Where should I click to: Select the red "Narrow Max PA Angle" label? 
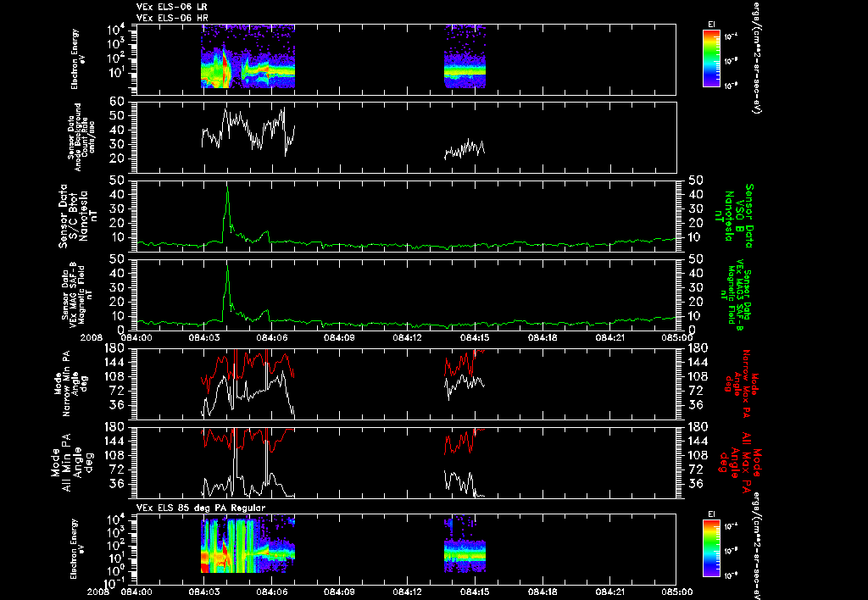click(741, 383)
